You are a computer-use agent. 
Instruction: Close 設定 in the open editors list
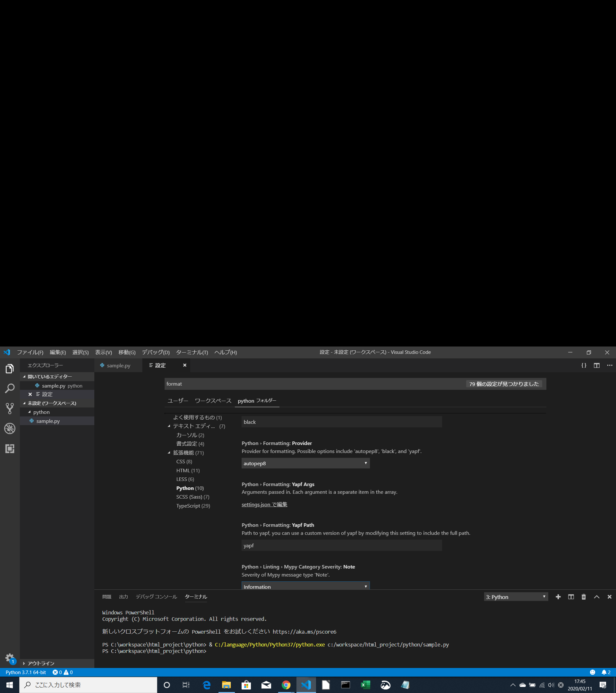coord(30,394)
